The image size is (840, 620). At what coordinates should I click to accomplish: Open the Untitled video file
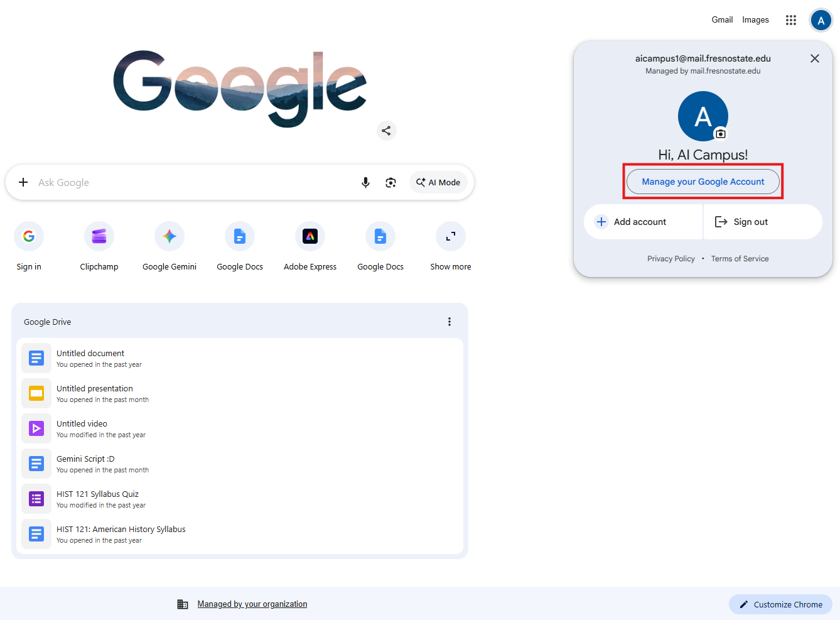coord(240,428)
